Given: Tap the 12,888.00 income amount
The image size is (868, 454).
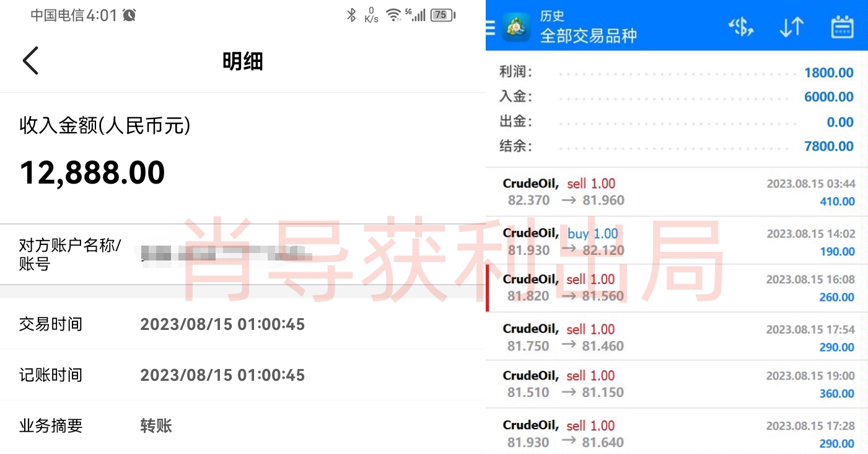Looking at the screenshot, I should [x=92, y=172].
